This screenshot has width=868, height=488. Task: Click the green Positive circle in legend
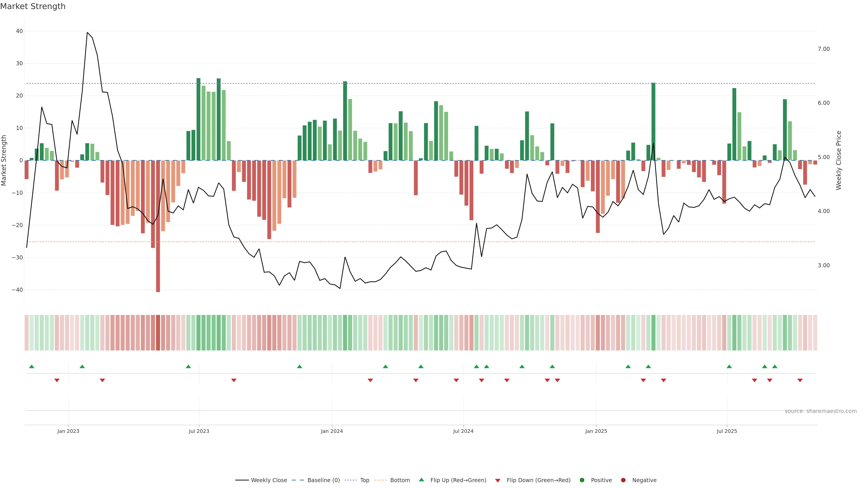point(582,480)
